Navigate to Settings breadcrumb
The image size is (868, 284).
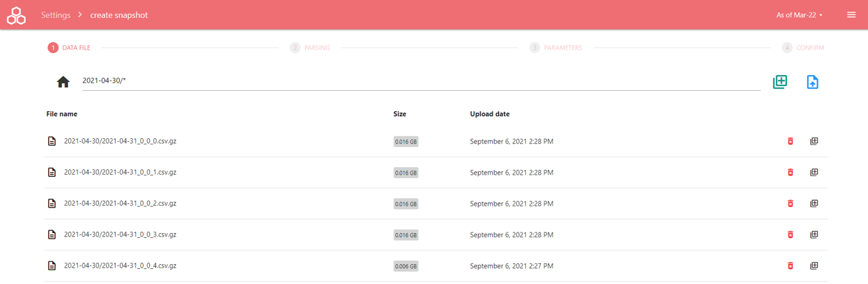tap(56, 15)
